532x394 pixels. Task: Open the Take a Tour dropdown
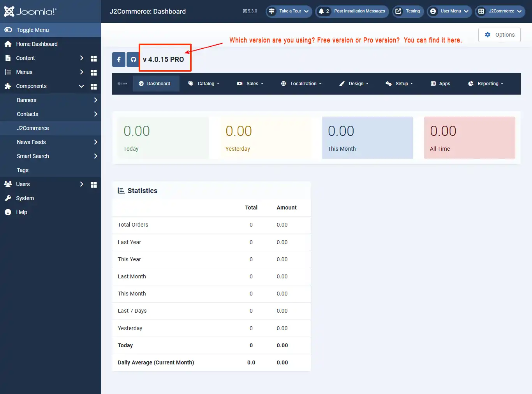(x=289, y=11)
